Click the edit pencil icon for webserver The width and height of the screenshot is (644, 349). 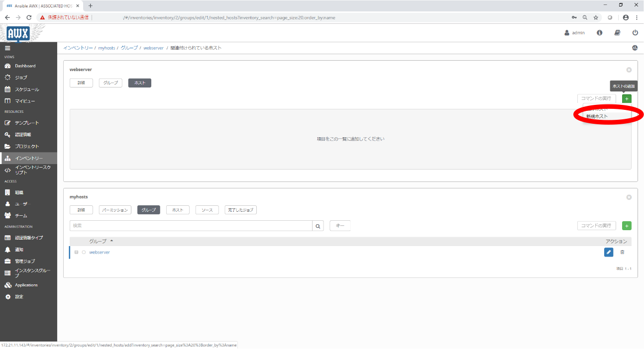tap(608, 252)
